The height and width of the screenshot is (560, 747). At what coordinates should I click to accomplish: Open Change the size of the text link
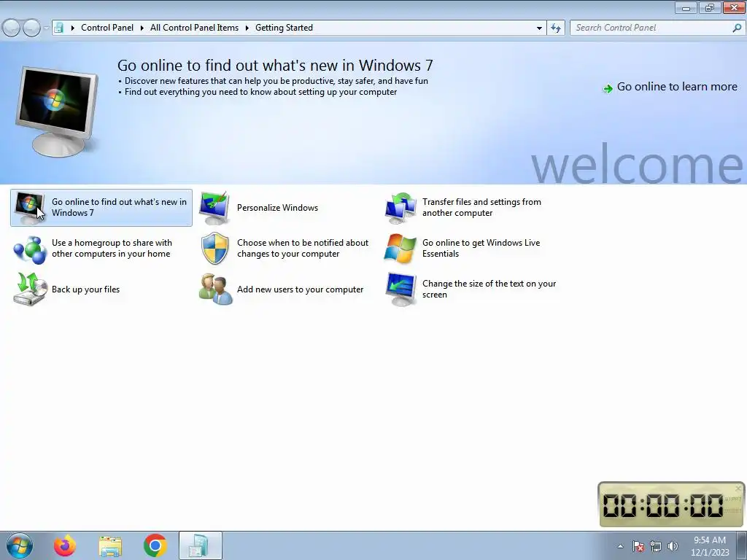(x=489, y=289)
